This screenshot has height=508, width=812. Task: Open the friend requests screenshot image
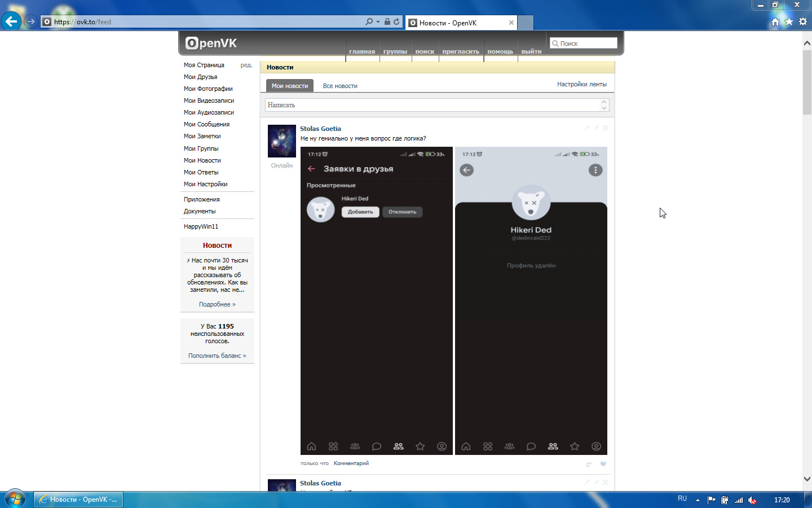point(377,301)
